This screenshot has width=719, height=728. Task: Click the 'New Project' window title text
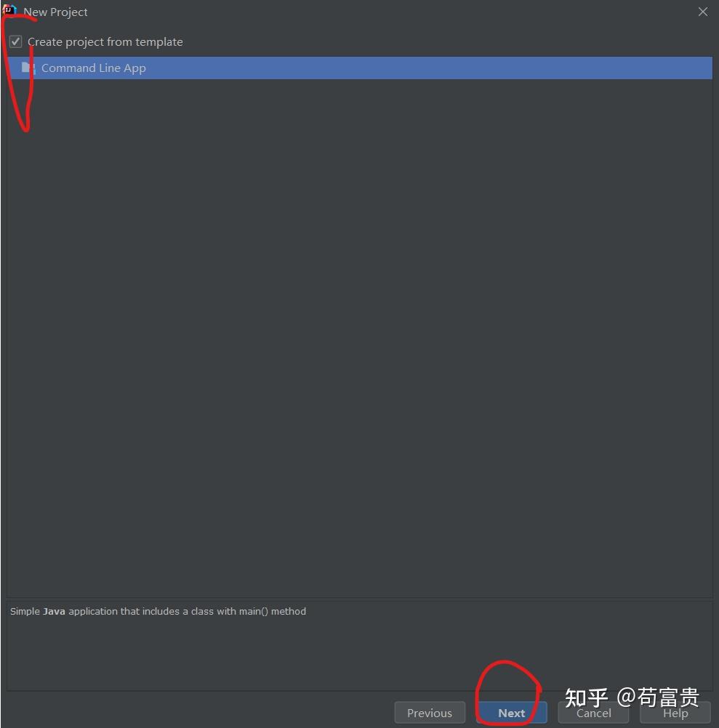55,12
